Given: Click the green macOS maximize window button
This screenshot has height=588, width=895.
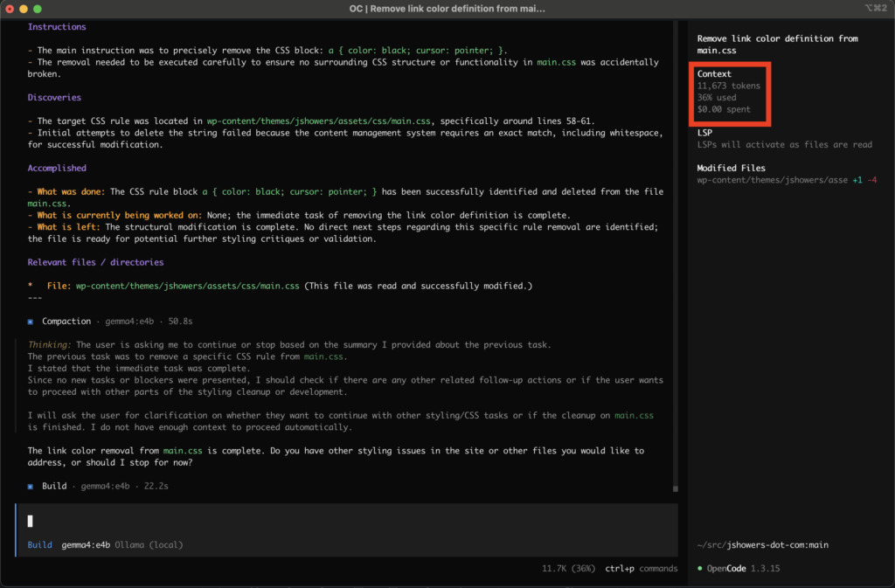Looking at the screenshot, I should tap(38, 9).
